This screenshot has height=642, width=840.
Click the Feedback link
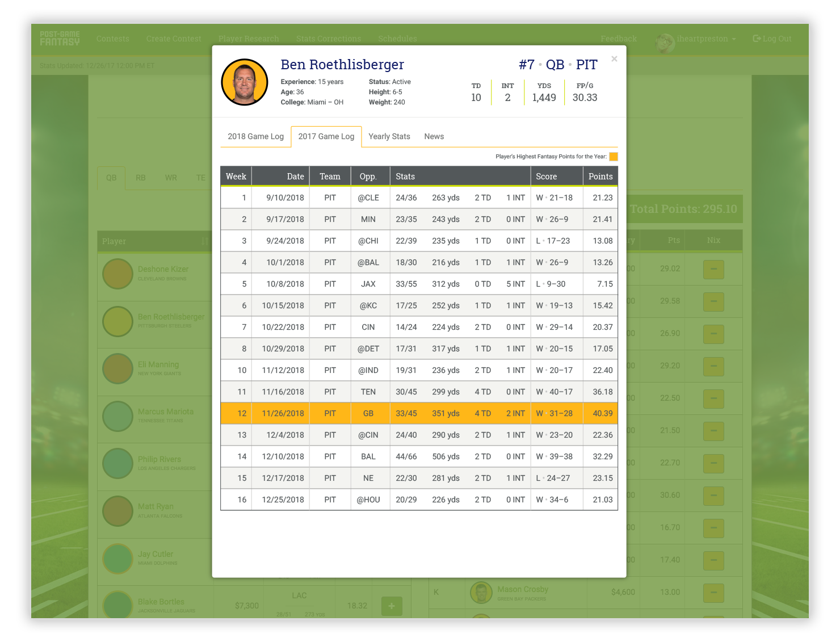click(x=619, y=39)
